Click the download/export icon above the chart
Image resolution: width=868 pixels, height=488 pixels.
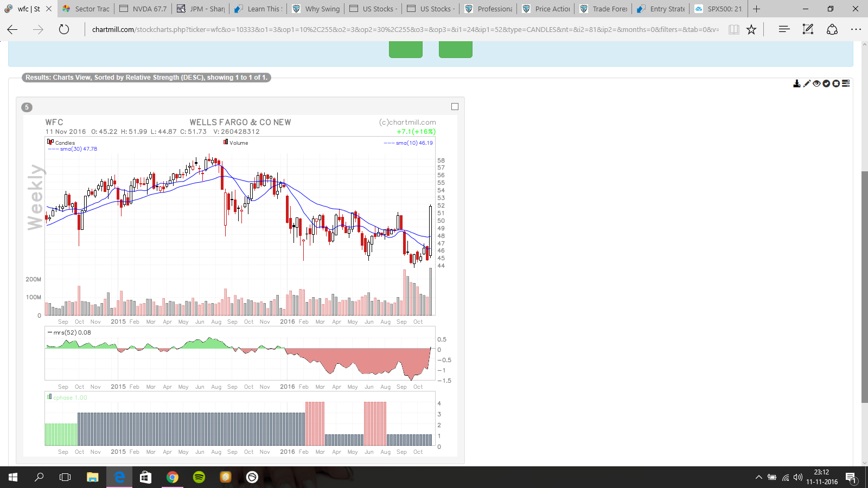click(x=796, y=84)
